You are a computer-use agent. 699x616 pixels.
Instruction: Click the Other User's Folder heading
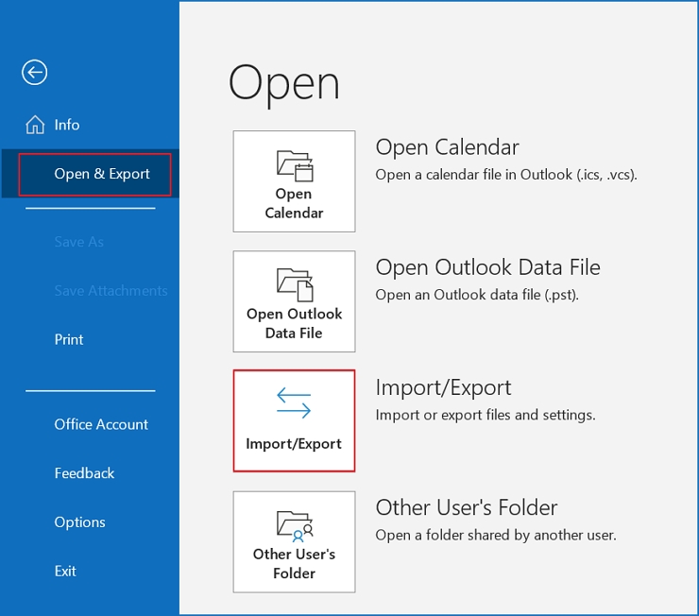467,507
